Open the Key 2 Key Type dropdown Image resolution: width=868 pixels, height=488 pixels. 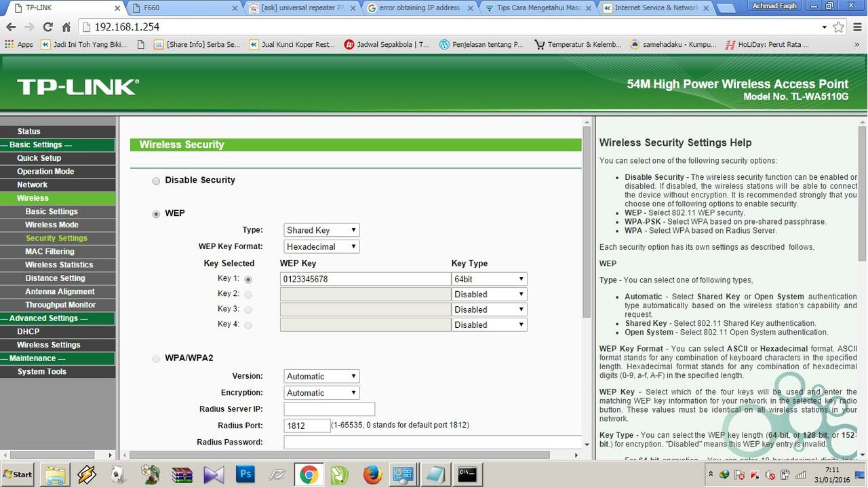click(489, 295)
